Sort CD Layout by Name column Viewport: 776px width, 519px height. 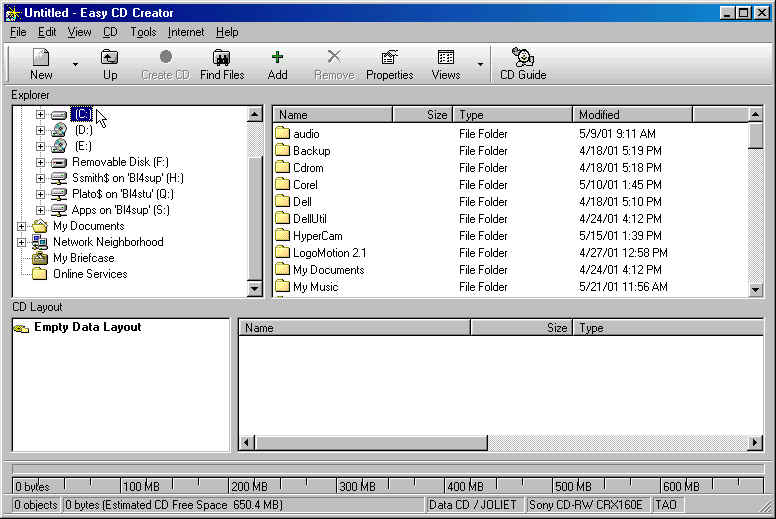click(354, 328)
